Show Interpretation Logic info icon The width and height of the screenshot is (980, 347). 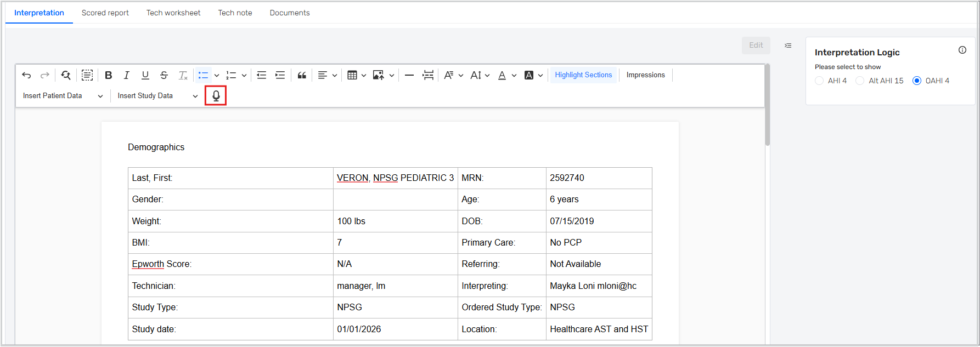click(962, 50)
